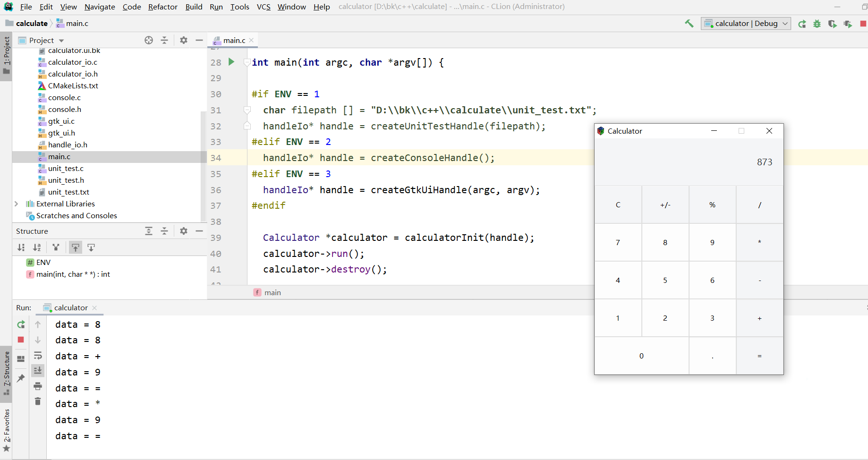Close the main.c editor tab
The width and height of the screenshot is (868, 460).
(x=251, y=40)
